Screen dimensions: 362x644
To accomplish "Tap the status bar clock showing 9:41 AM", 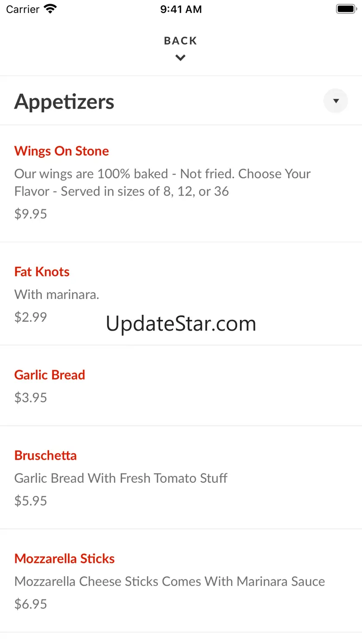I will [181, 9].
